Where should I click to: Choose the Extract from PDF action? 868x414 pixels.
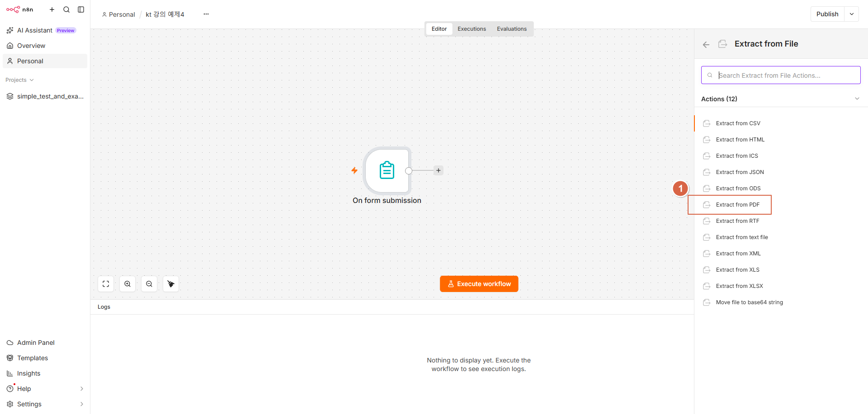(781, 205)
